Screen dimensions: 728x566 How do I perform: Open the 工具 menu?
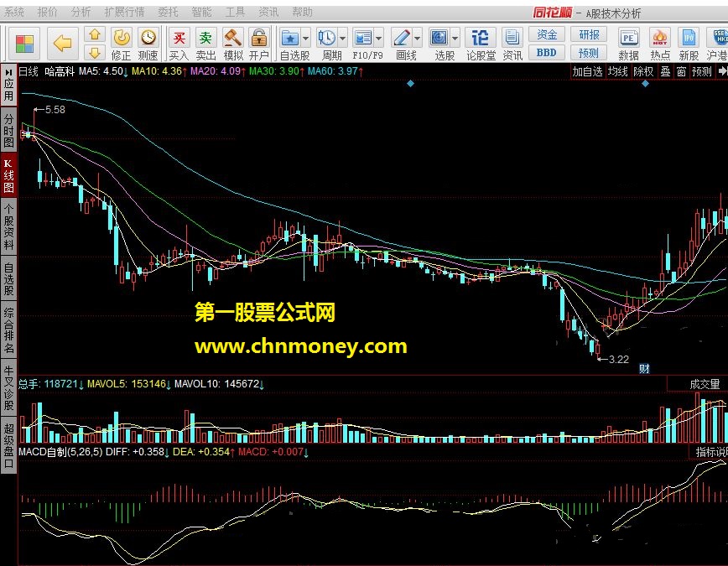pyautogui.click(x=235, y=12)
